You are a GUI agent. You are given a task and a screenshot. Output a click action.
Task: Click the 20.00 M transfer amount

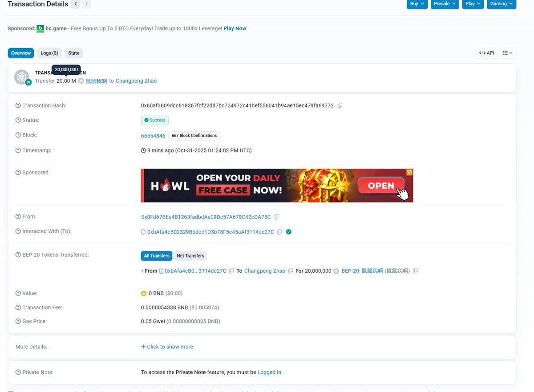pos(66,81)
